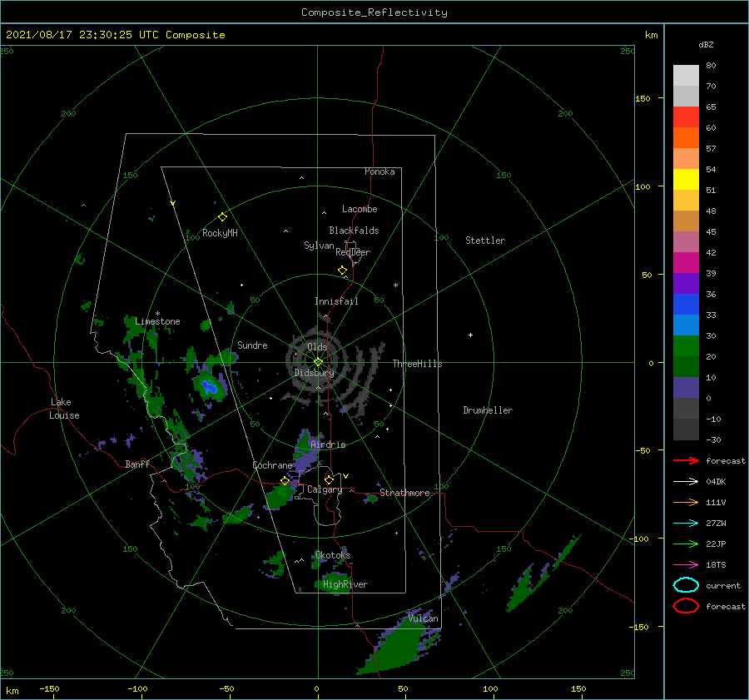
Task: Pick the purple 39 dBZ swatch
Action: [686, 284]
